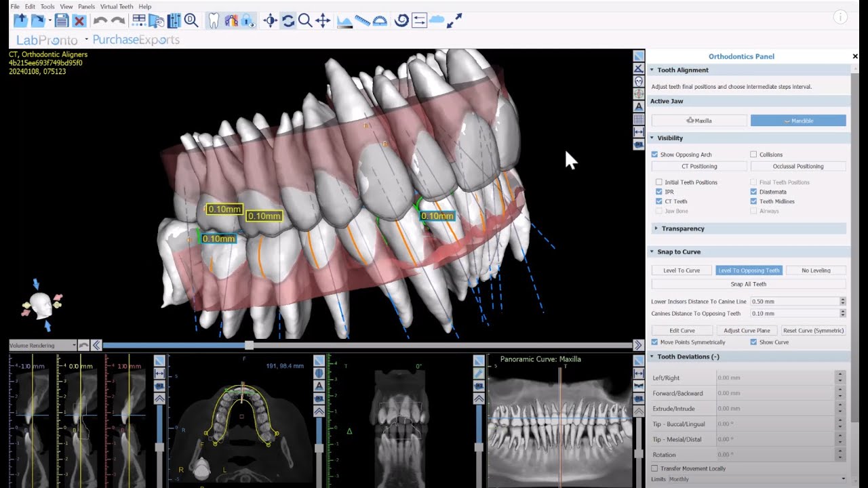The height and width of the screenshot is (488, 868).
Task: Select the tooth tool icon
Action: coord(213,21)
